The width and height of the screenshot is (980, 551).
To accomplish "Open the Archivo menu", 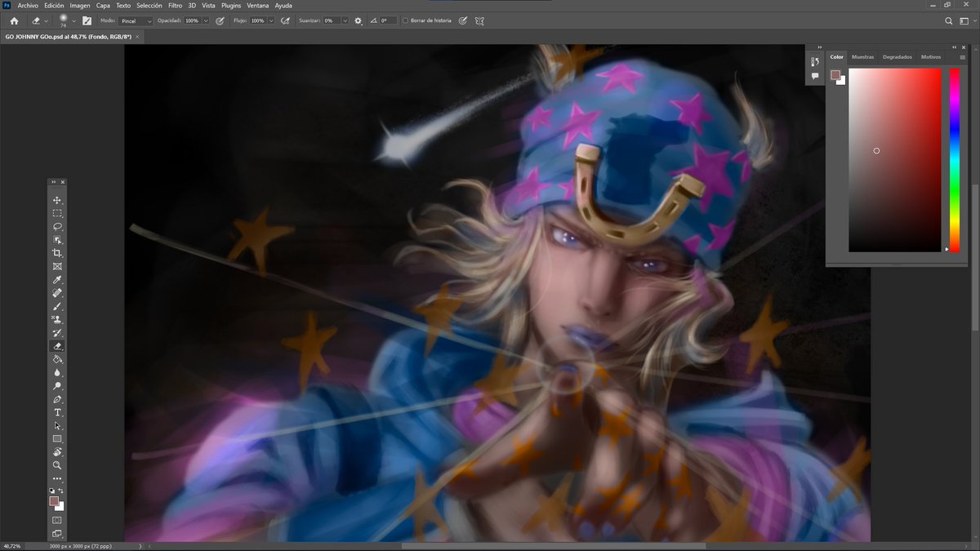I will point(28,5).
